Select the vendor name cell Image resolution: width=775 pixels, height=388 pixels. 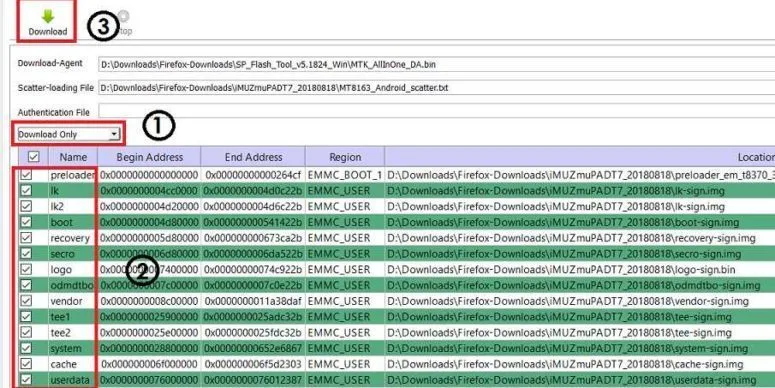click(x=72, y=301)
